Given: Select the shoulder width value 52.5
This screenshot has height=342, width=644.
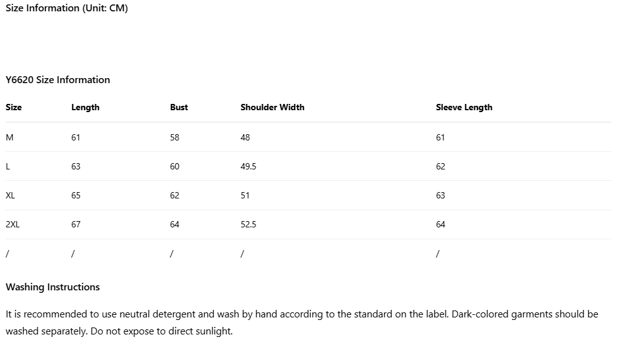Looking at the screenshot, I should [x=249, y=224].
